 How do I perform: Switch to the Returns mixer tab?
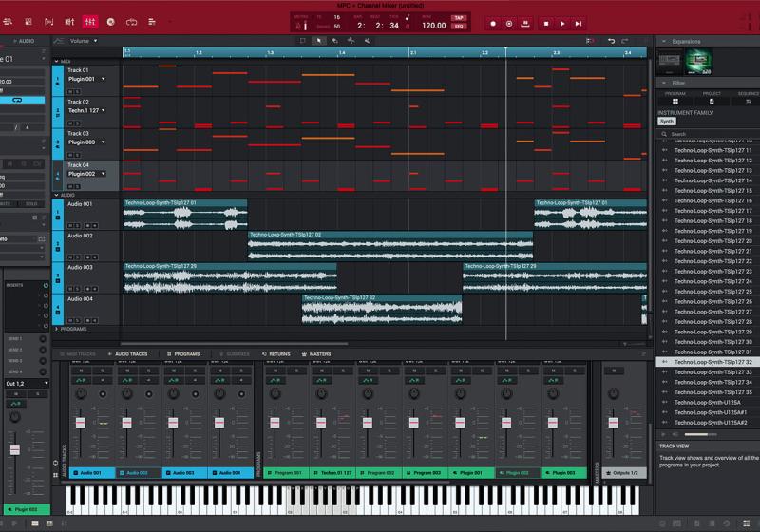pos(276,353)
